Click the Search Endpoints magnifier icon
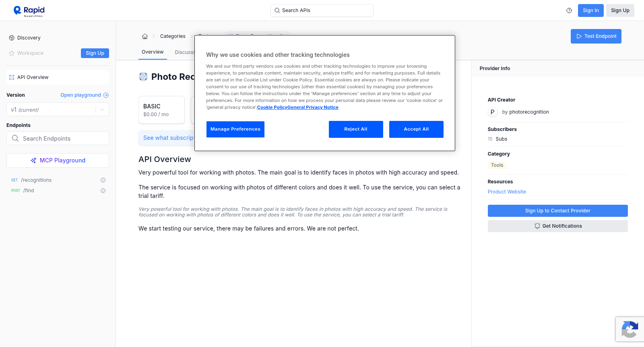Screen dimensions: 644x347 click(15, 138)
